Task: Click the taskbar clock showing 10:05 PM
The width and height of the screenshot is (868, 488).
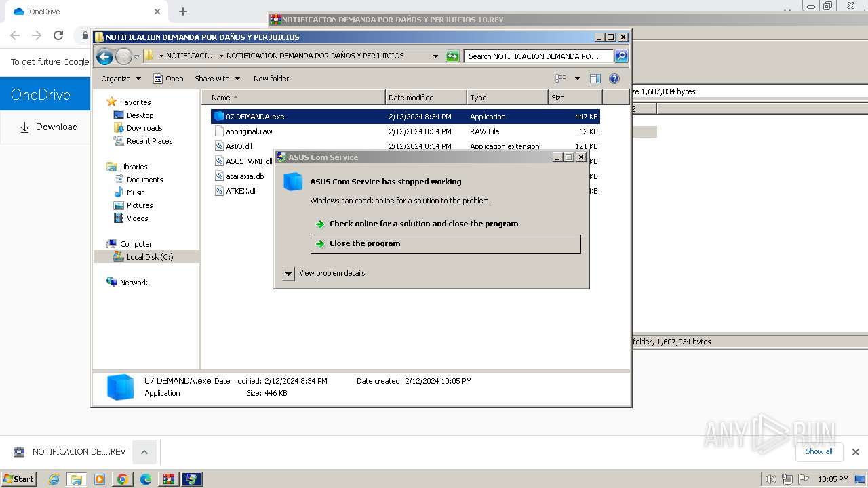Action: 833,479
